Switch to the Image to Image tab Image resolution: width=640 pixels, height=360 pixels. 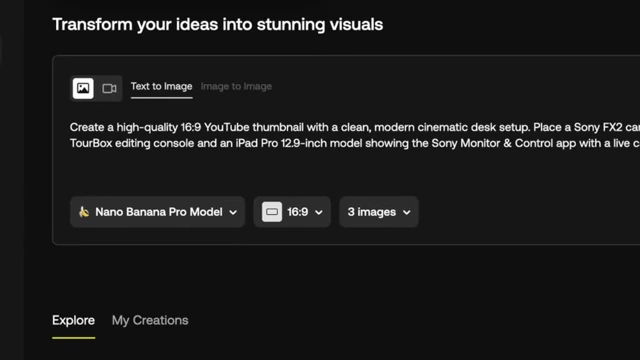coord(236,87)
